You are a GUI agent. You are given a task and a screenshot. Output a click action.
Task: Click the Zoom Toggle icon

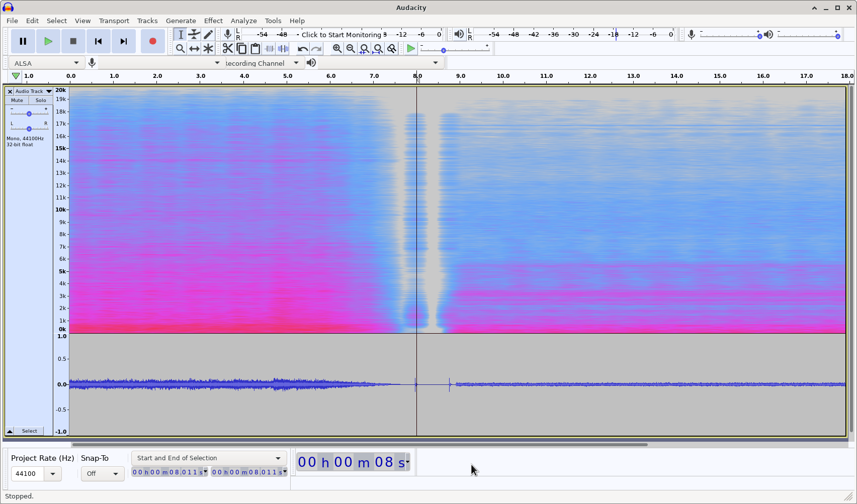coord(391,49)
